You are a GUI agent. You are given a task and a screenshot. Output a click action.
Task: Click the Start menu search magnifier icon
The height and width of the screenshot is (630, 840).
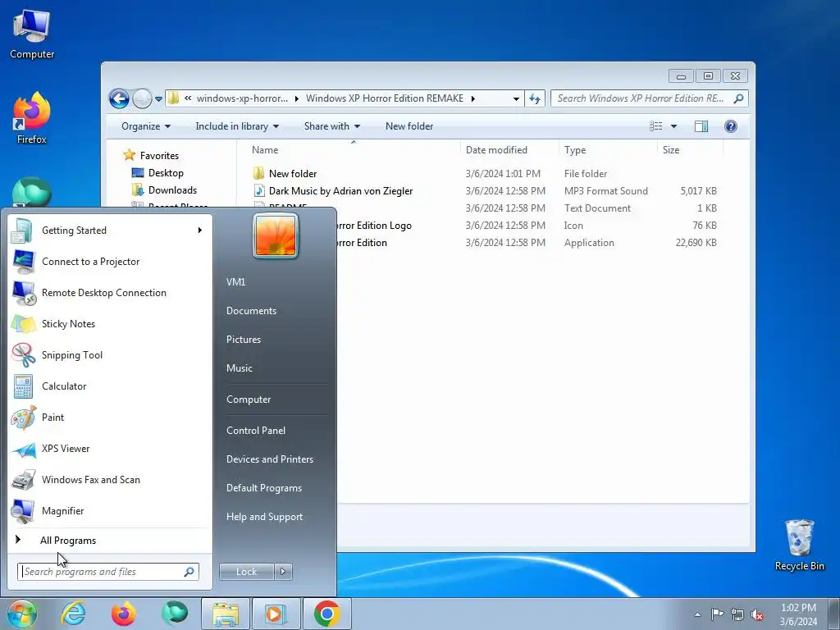coord(189,572)
